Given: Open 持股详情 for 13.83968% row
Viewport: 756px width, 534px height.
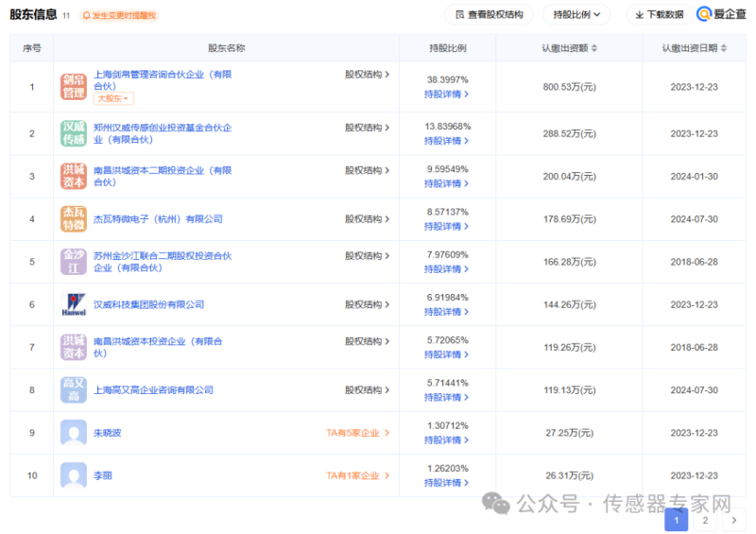Looking at the screenshot, I should pyautogui.click(x=446, y=141).
